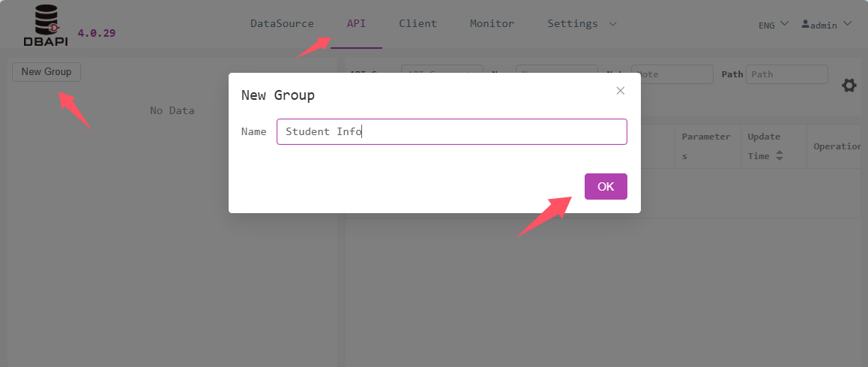This screenshot has width=868, height=367.
Task: Open the admin user menu
Action: pos(827,25)
